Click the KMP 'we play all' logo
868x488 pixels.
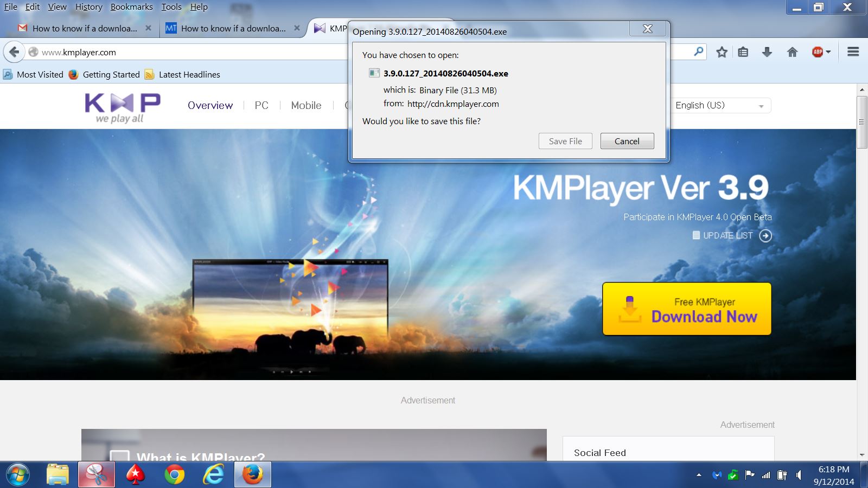tap(122, 108)
